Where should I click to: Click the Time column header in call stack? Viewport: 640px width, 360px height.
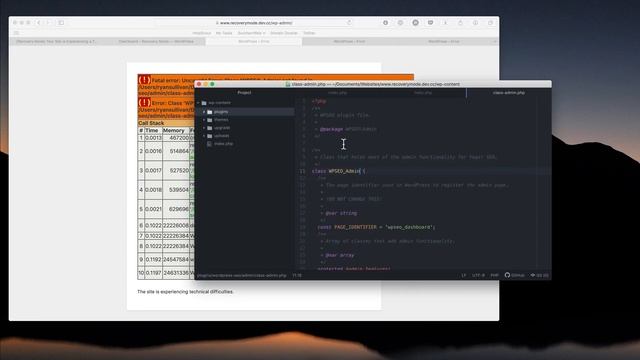coord(152,130)
